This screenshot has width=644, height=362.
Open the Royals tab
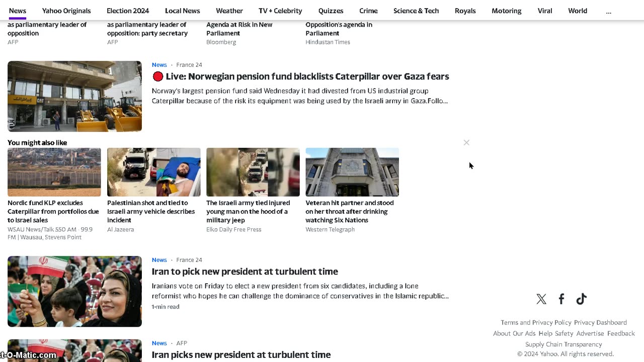(465, 11)
